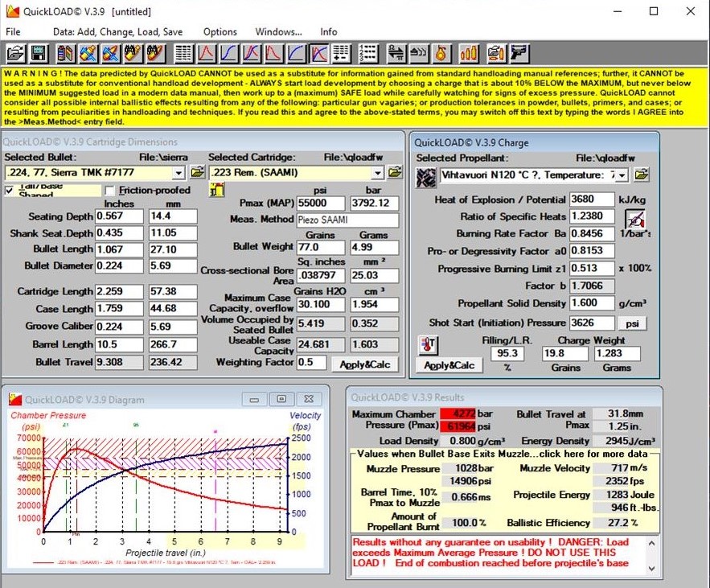Open the Info menu
The width and height of the screenshot is (710, 588).
(329, 31)
